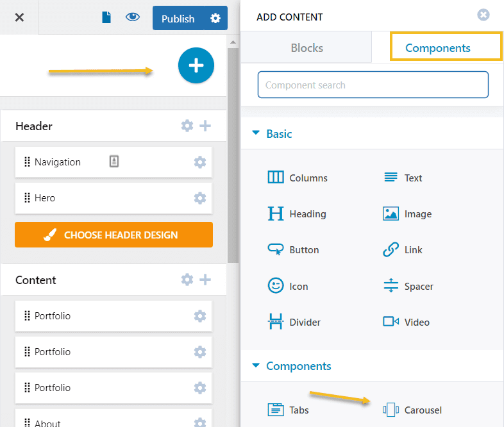Toggle preview with the eye icon
504x427 pixels.
[x=133, y=17]
